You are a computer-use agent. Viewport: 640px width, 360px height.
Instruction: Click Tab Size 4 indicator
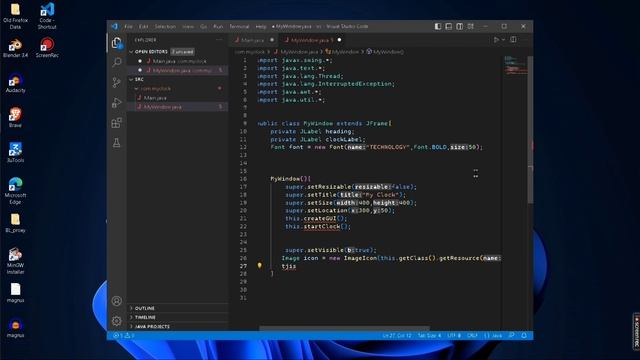click(x=429, y=336)
